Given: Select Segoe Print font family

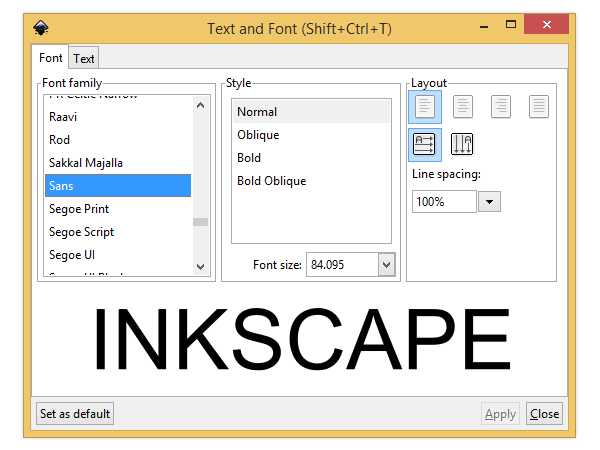Looking at the screenshot, I should pos(118,209).
